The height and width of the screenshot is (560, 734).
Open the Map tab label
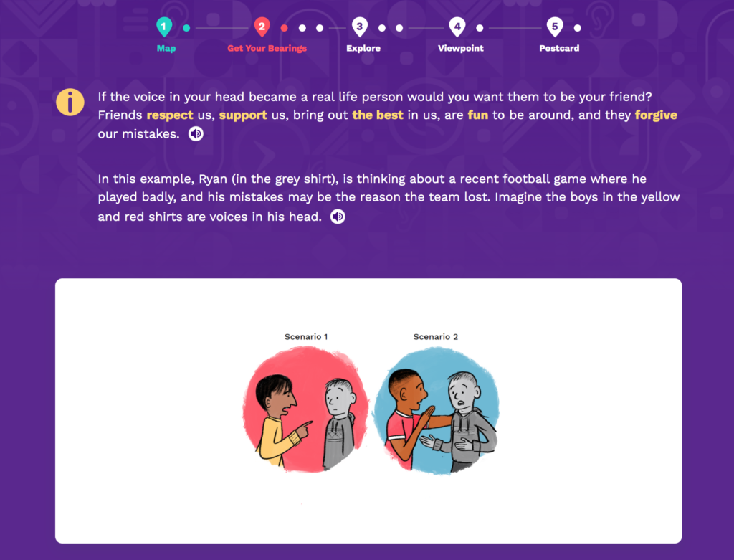click(166, 48)
